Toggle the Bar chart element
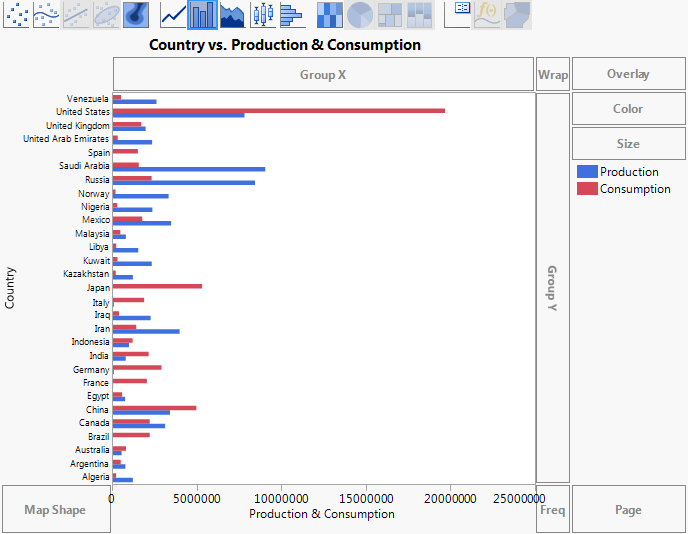Screen dimensions: 688x534 point(202,14)
